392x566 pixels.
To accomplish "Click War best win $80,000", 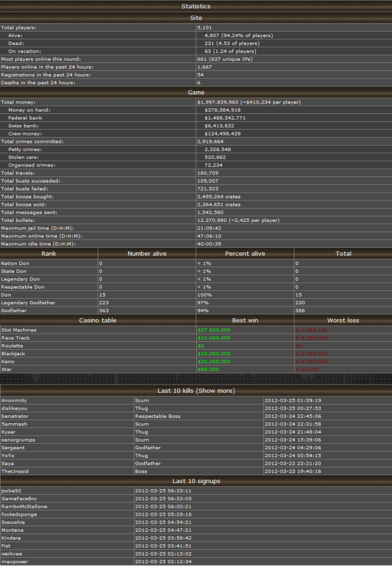I will tap(208, 369).
